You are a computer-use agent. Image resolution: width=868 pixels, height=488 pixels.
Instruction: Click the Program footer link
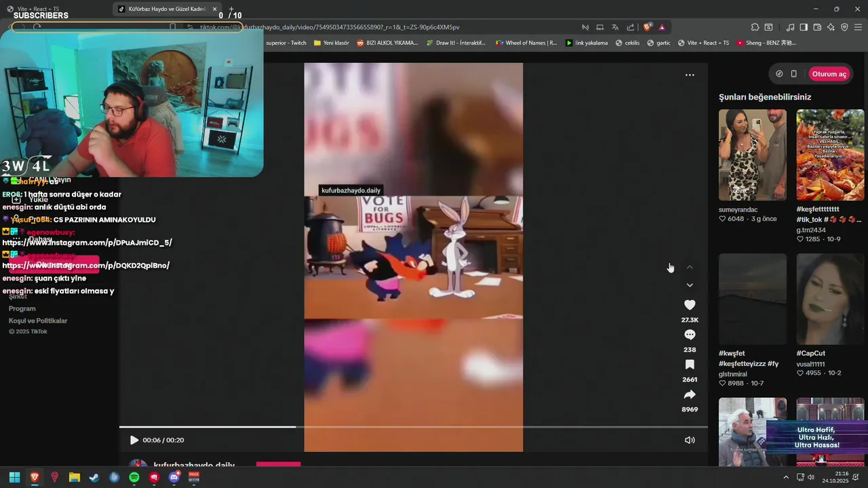[x=22, y=308]
